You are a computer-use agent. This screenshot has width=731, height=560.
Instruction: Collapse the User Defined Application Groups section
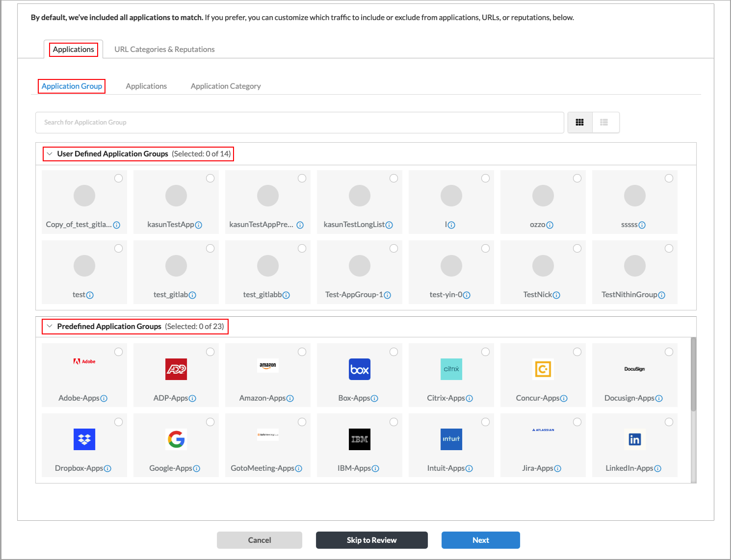click(x=50, y=153)
